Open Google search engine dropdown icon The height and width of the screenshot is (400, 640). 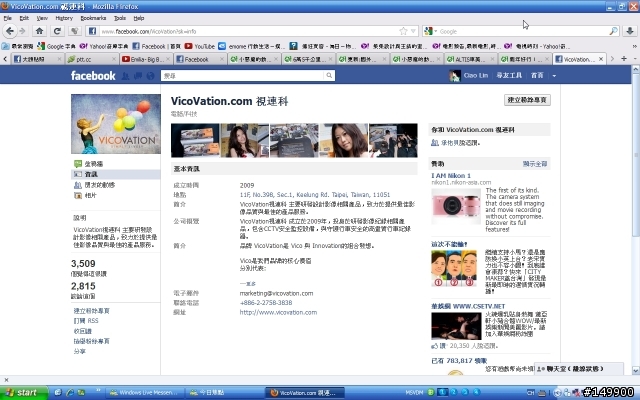430,31
